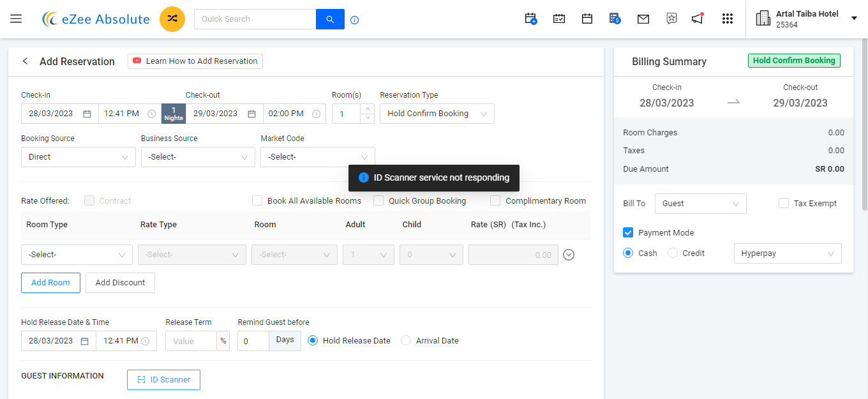
Task: Enable Book All Available Rooms checkbox
Action: coord(257,200)
